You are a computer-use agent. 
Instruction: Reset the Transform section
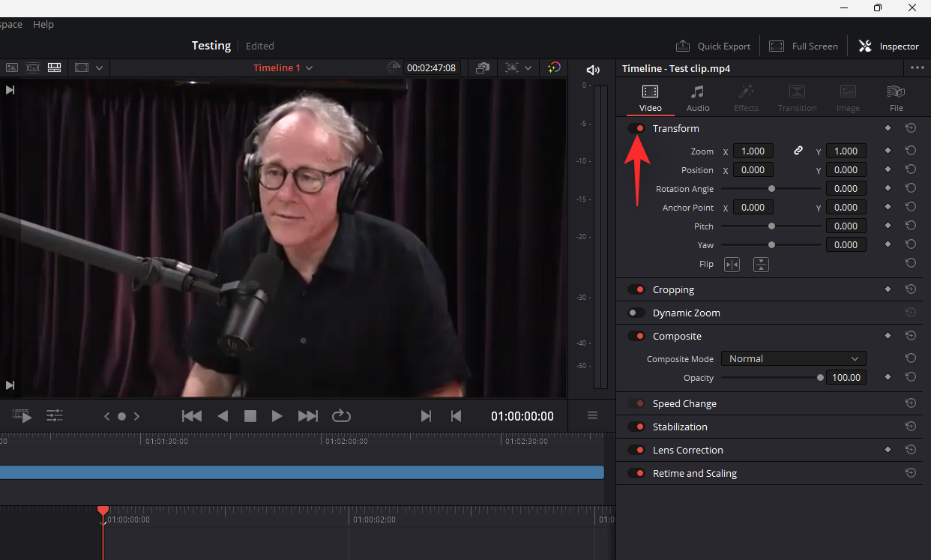911,127
